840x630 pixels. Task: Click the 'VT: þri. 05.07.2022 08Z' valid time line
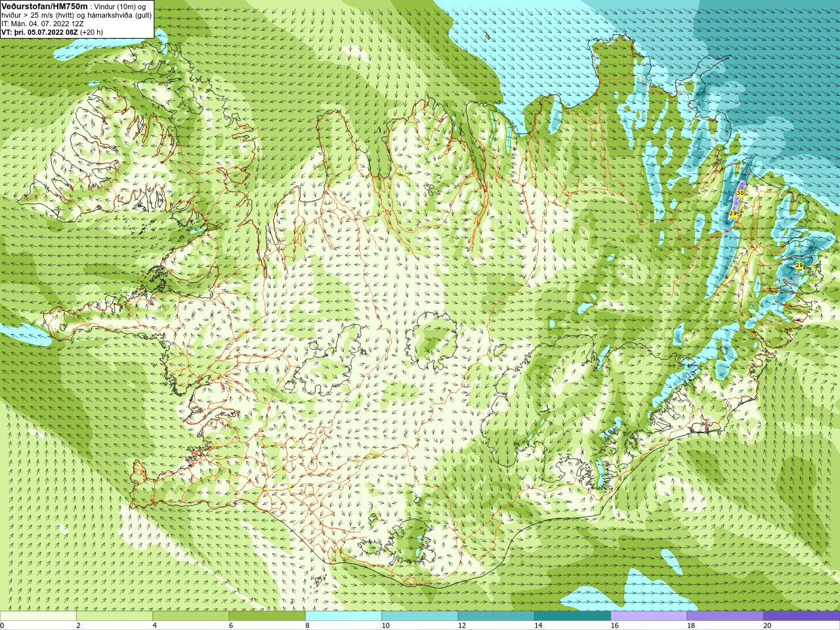(x=39, y=31)
